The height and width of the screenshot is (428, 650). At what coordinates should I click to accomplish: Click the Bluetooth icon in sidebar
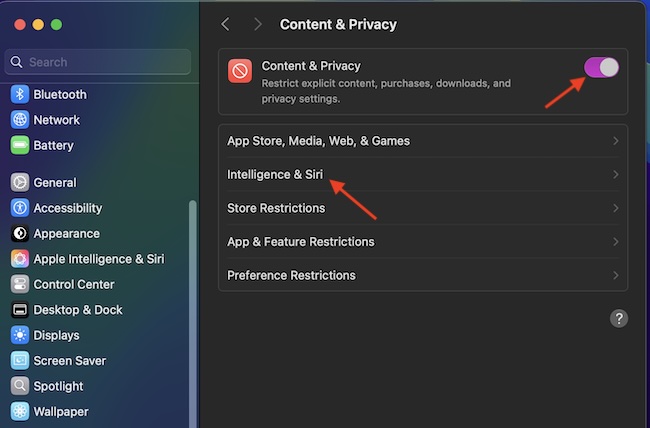(x=19, y=95)
